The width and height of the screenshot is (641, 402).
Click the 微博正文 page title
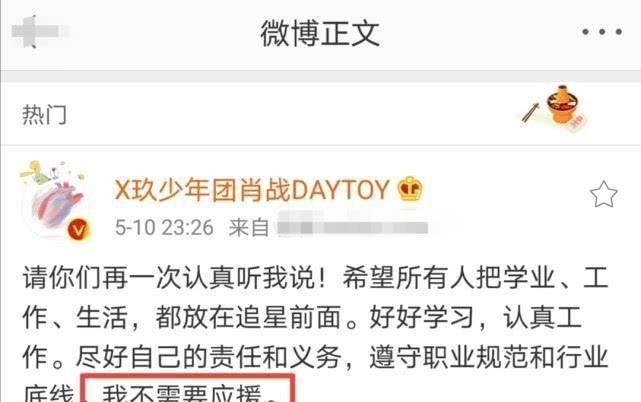point(320,34)
